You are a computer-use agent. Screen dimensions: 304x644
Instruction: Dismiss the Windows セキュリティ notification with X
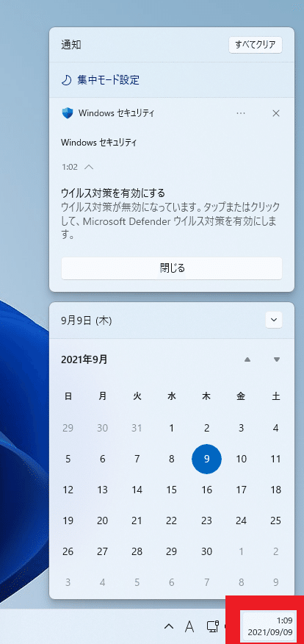(276, 113)
